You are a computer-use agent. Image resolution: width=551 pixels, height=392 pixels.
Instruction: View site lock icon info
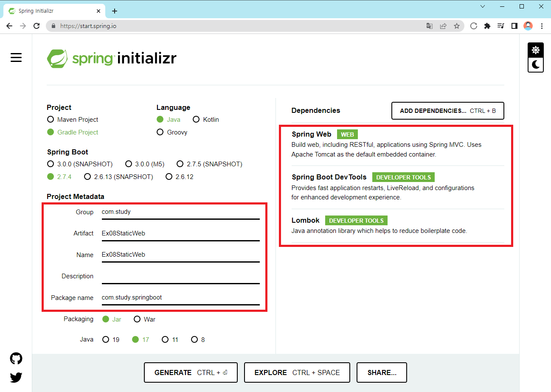click(53, 26)
